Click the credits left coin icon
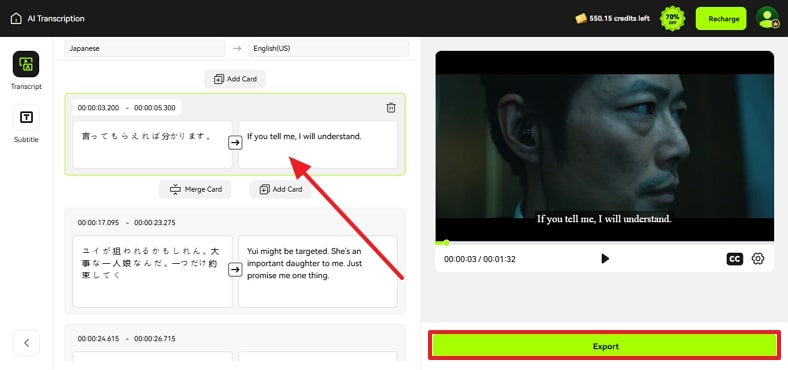The height and width of the screenshot is (370, 788). point(581,19)
